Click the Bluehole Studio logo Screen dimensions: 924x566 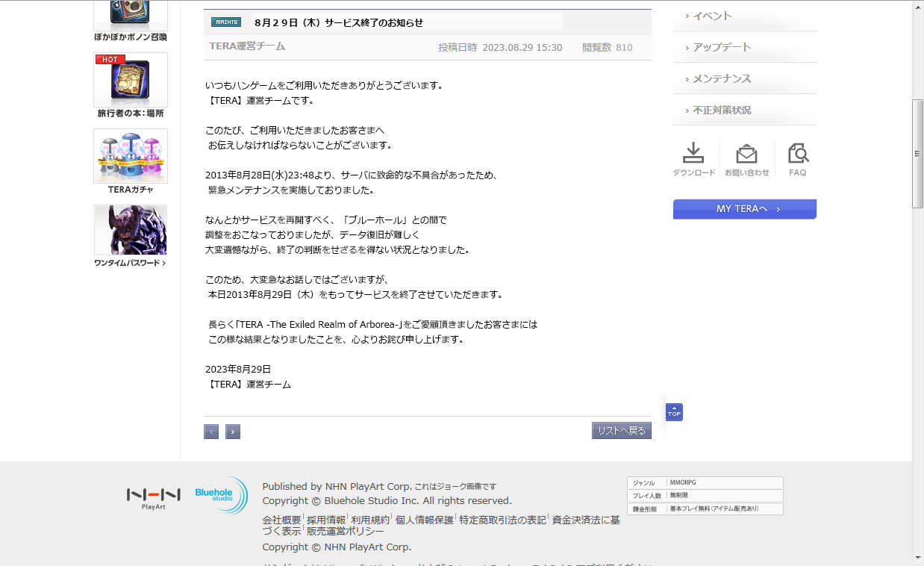pyautogui.click(x=220, y=496)
